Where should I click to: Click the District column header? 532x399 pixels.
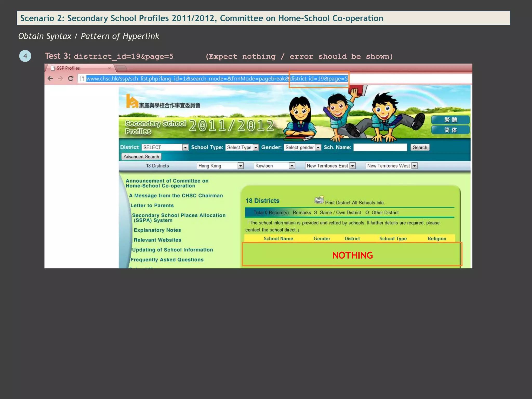[352, 238]
